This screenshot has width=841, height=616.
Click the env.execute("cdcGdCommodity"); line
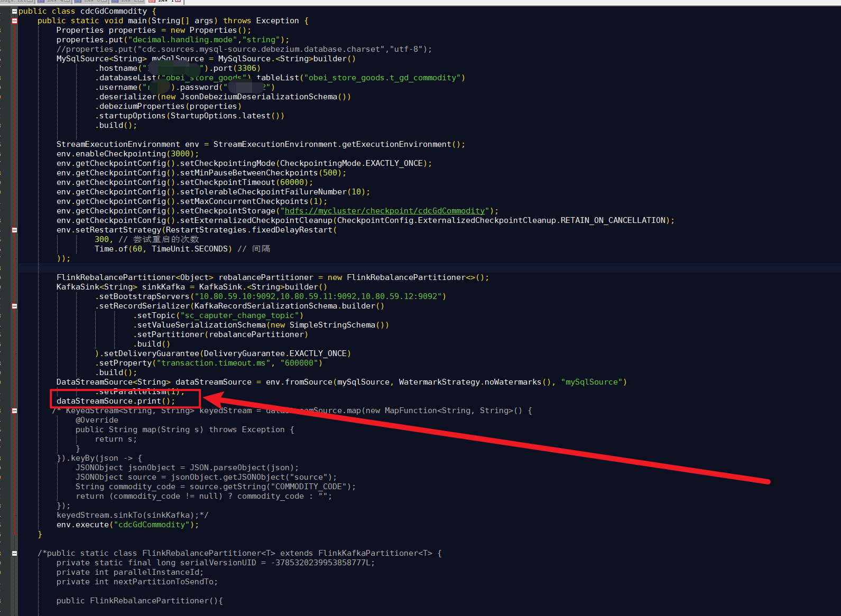click(x=128, y=525)
